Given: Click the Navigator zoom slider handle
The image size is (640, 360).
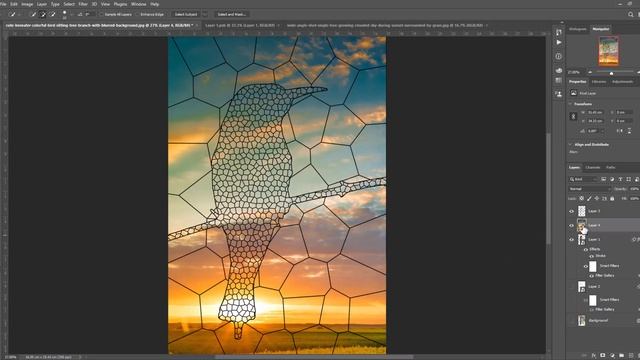Looking at the screenshot, I should (611, 73).
